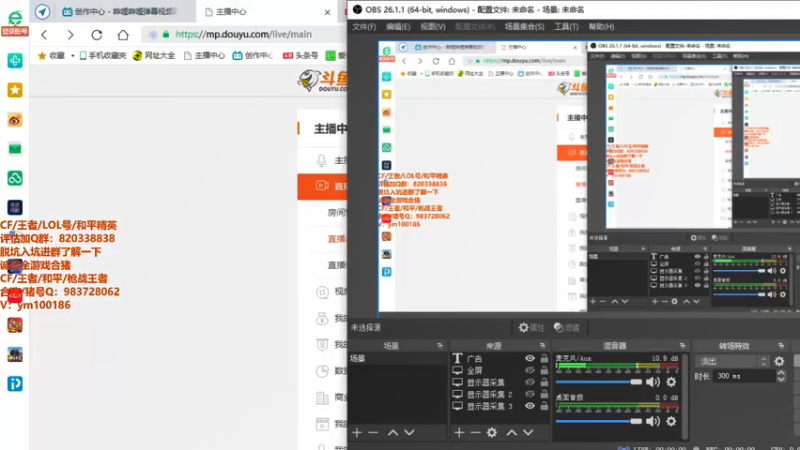Pop out the 来源 dock panel
The width and height of the screenshot is (800, 450).
542,345
